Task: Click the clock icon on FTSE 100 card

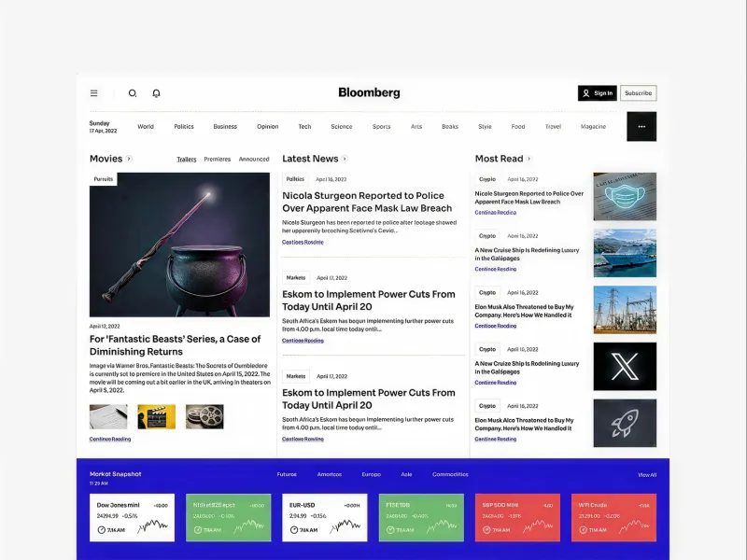Action: click(390, 530)
